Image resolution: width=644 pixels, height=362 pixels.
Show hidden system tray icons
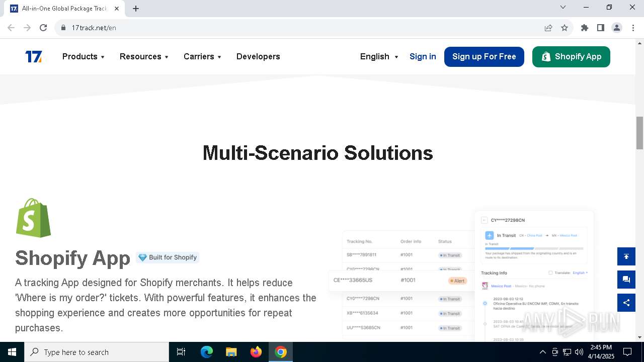pyautogui.click(x=542, y=352)
